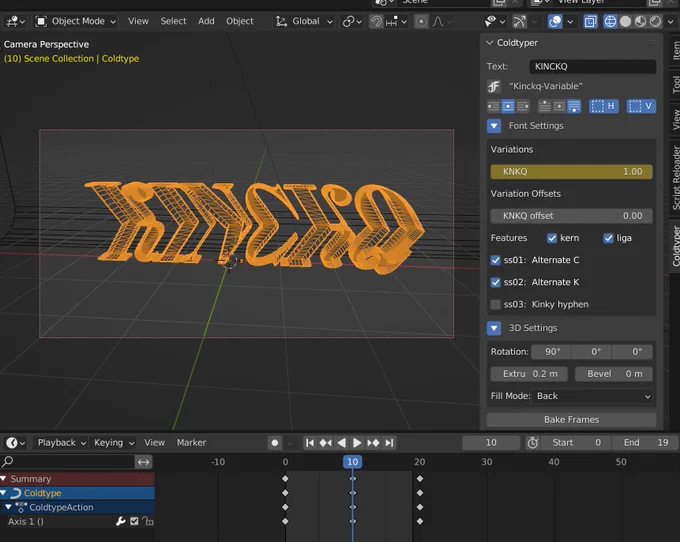
Task: Collapse the Font Settings section
Action: pos(494,126)
